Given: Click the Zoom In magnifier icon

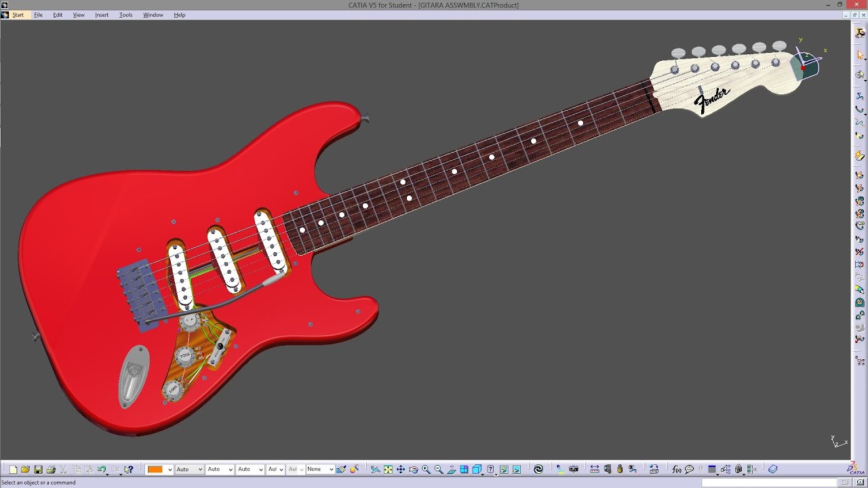Looking at the screenshot, I should (426, 469).
